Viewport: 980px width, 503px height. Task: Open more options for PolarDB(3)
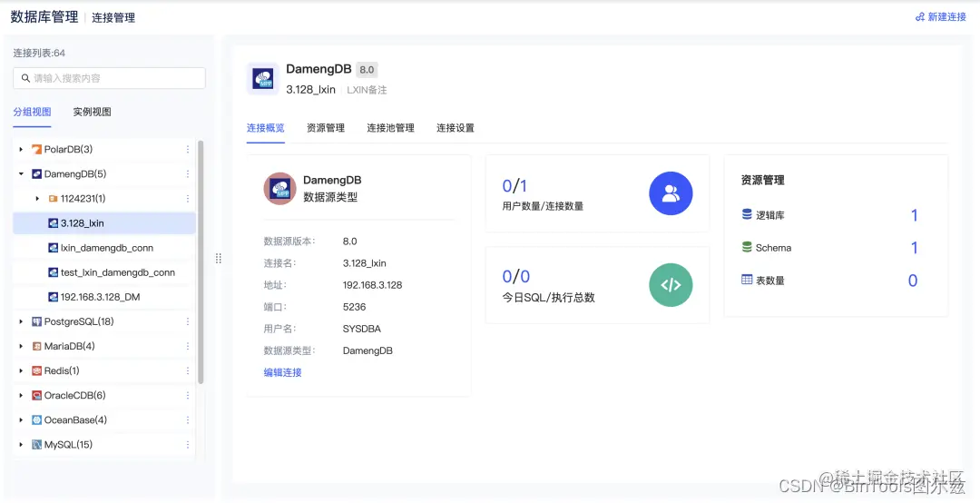[x=188, y=150]
